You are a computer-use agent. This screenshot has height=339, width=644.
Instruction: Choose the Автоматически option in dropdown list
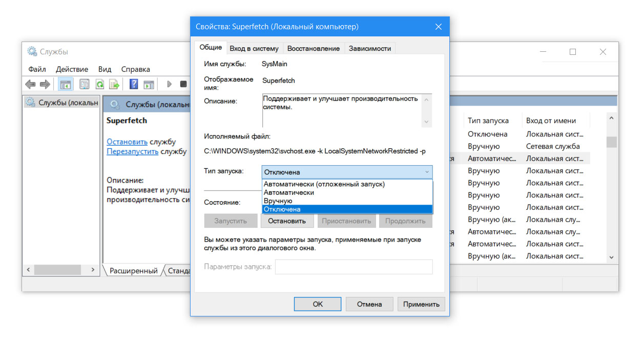point(347,192)
